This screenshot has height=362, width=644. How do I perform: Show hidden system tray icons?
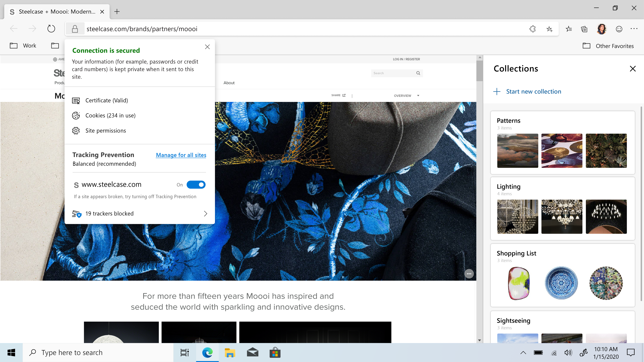point(523,353)
